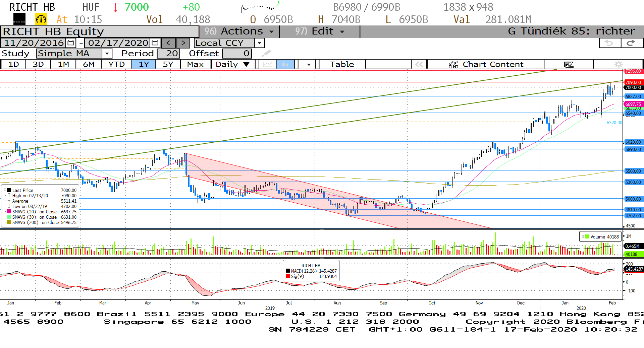Screen dimensions: 644x348
Task: Click the 5500.00 blue price level label
Action: tap(633, 171)
